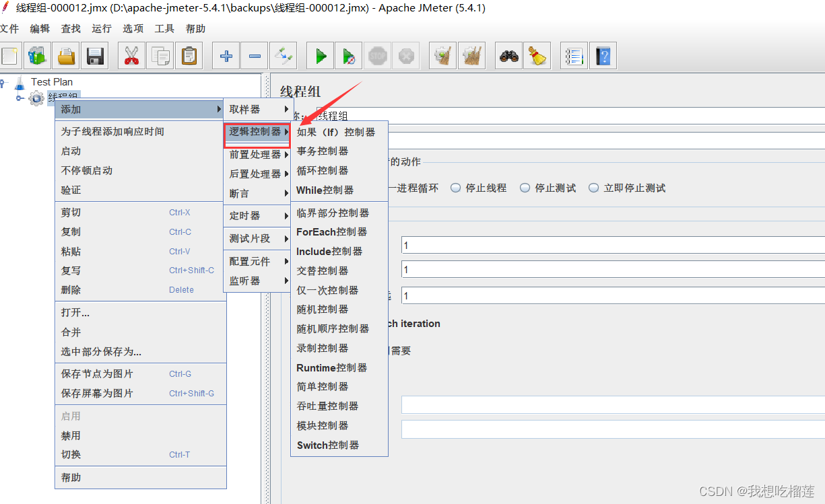This screenshot has height=504, width=825.
Task: Select 禁用 in context menu
Action: [x=140, y=435]
